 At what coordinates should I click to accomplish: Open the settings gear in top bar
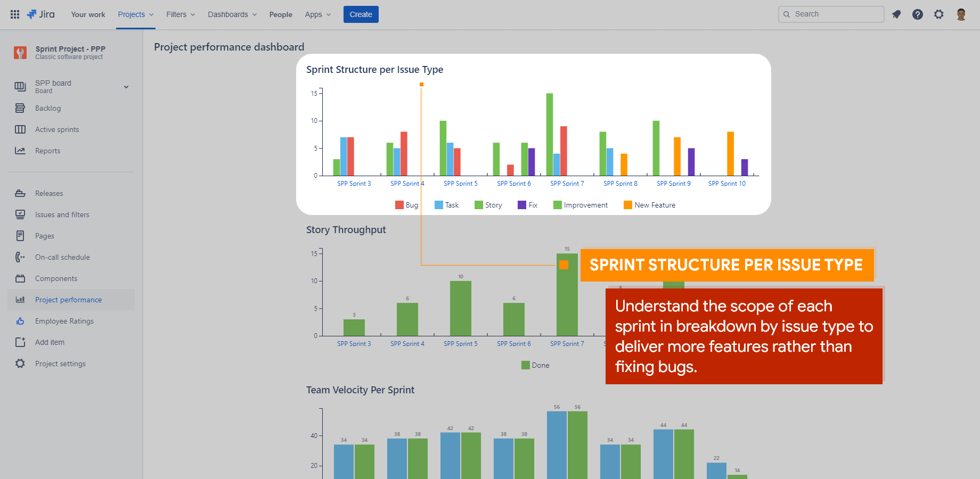939,14
